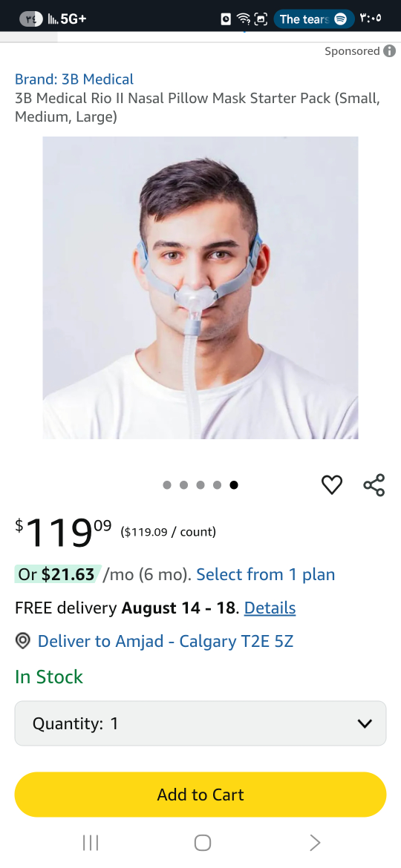Tap the Android back arrow
This screenshot has width=401, height=868.
pyautogui.click(x=315, y=843)
